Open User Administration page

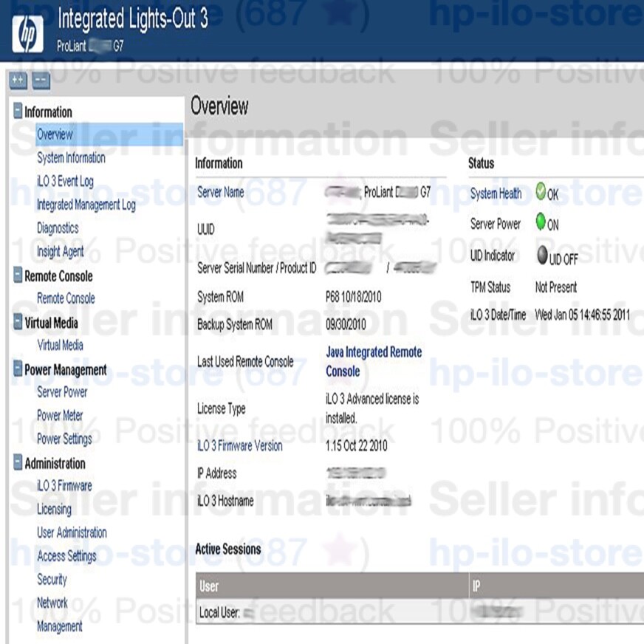click(x=72, y=532)
